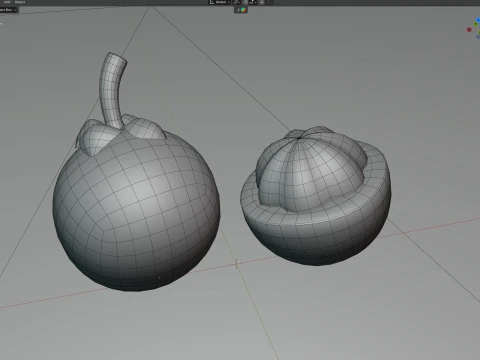Click the blue Z axis gizmo dot
480x360 pixels.
tap(478, 20)
